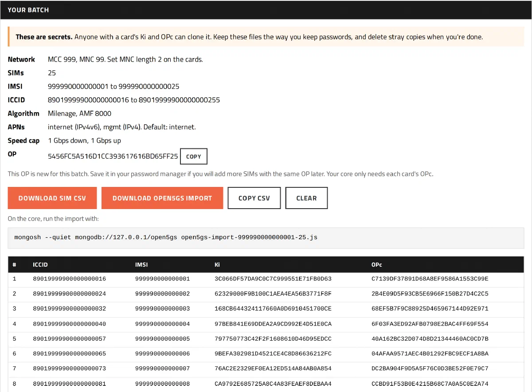Click the # column header
The image size is (532, 392).
pos(15,265)
